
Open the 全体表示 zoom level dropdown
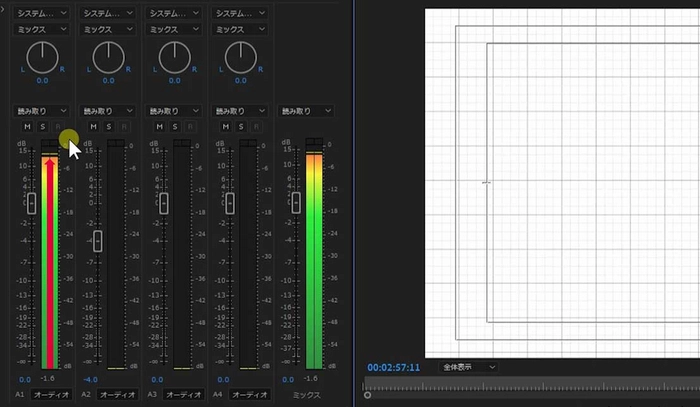pos(468,367)
